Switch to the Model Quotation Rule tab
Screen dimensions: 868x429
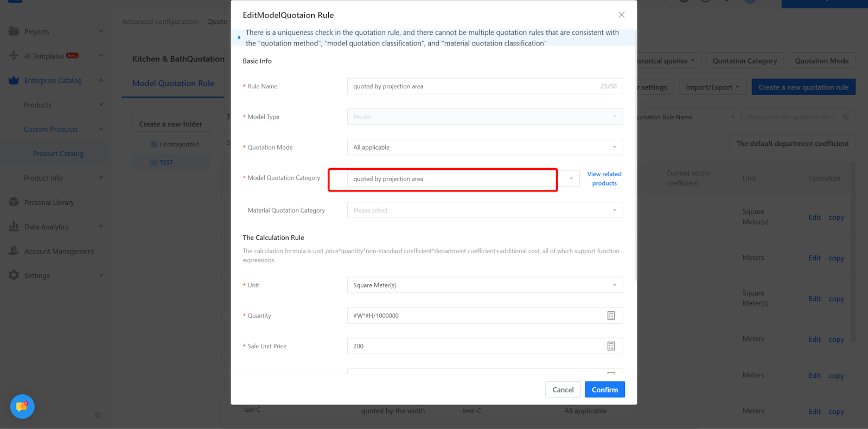tap(173, 84)
